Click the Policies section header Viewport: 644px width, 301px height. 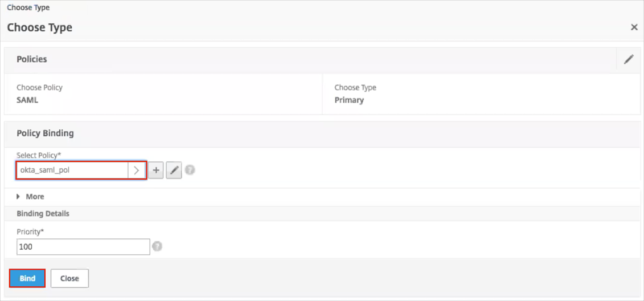32,59
